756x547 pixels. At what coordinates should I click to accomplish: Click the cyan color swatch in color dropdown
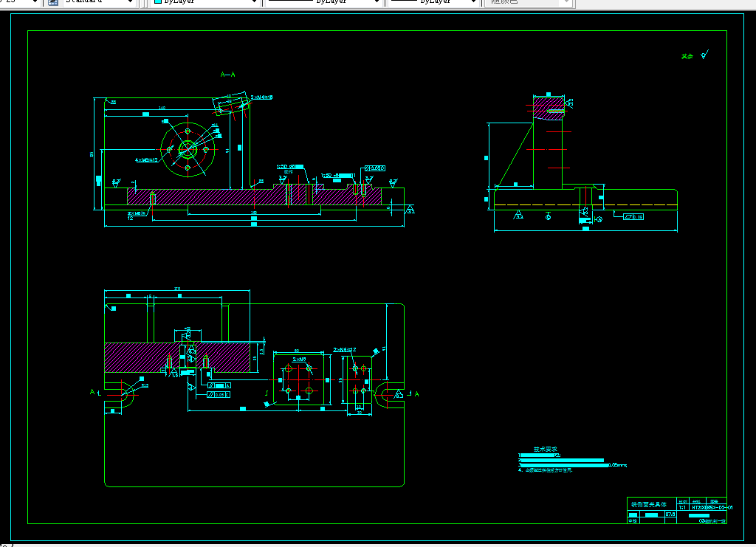158,2
